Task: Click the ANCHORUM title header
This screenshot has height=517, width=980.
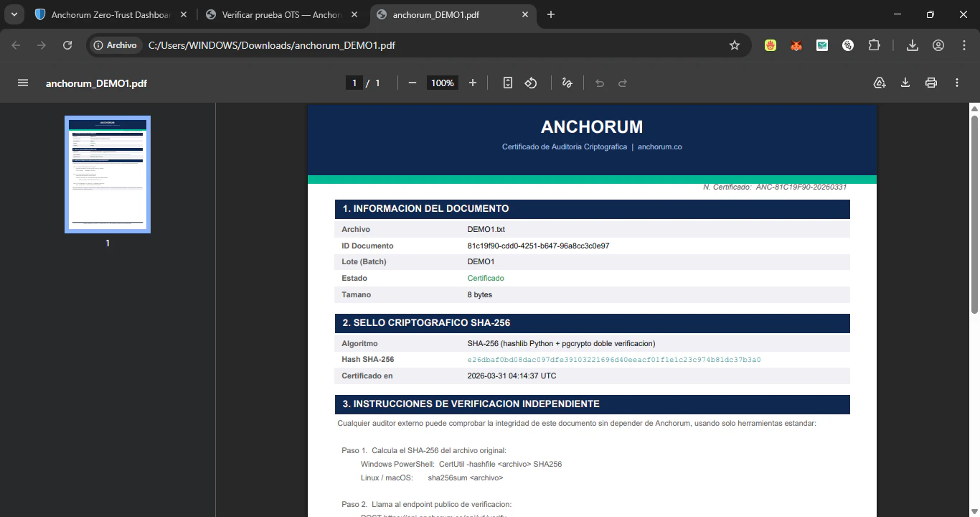Action: (x=592, y=127)
